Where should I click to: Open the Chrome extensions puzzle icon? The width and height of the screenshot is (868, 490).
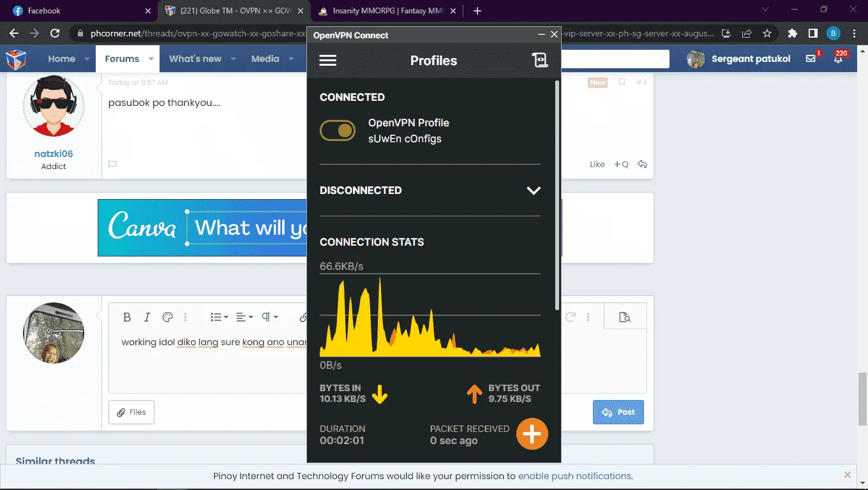[793, 33]
